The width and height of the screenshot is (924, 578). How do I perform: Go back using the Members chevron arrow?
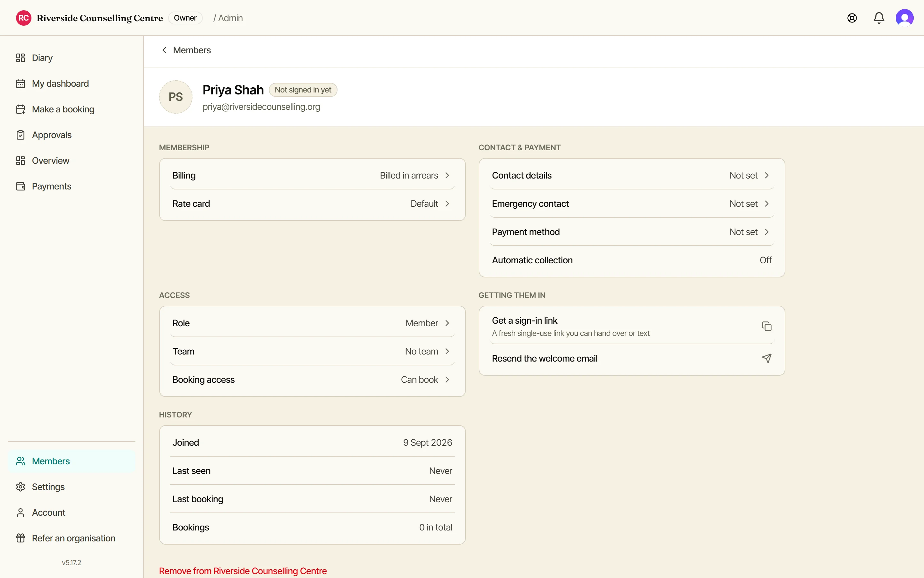[x=164, y=50]
